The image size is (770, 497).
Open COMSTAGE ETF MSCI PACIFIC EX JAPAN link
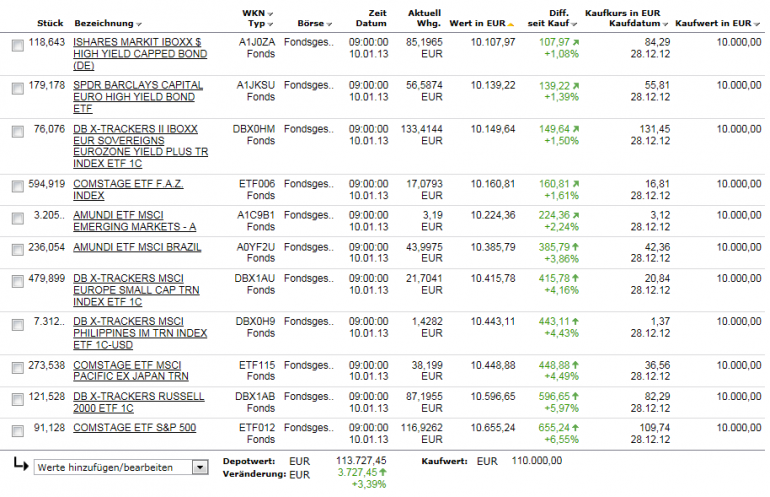pos(131,371)
